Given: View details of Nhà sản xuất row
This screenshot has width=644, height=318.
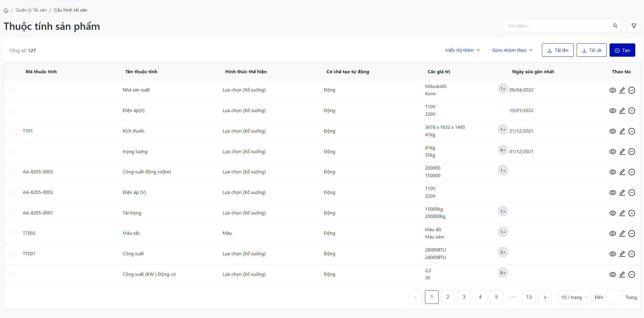Looking at the screenshot, I should point(612,90).
